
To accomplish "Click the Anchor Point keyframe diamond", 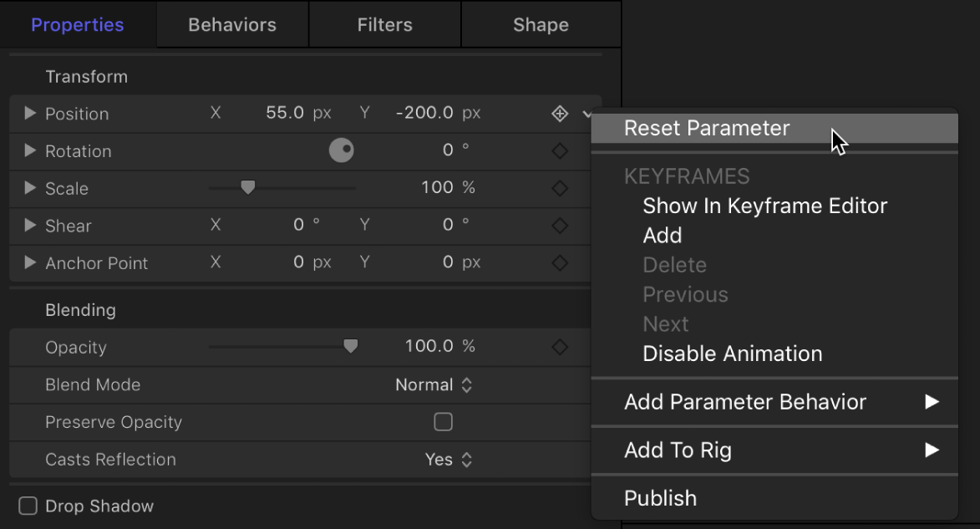I will pos(560,263).
